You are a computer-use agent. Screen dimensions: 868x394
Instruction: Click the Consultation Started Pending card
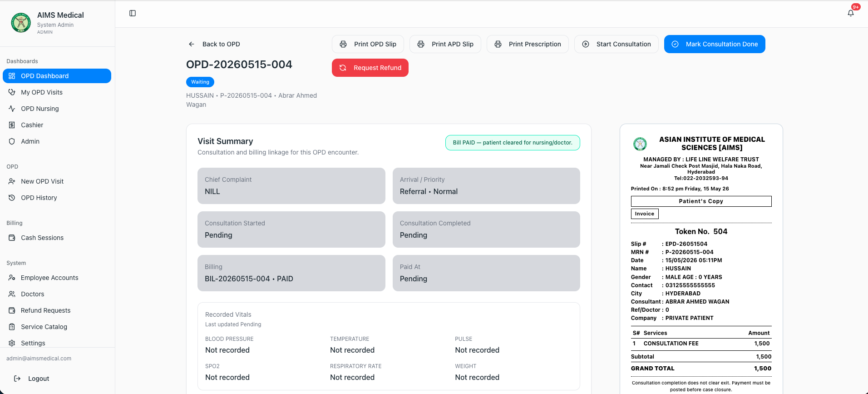(291, 229)
